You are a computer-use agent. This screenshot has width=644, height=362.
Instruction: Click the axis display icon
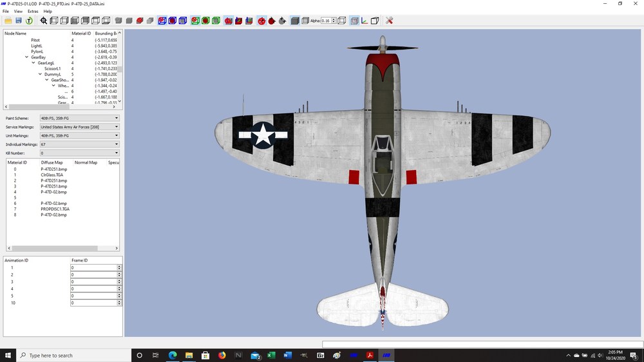(365, 21)
